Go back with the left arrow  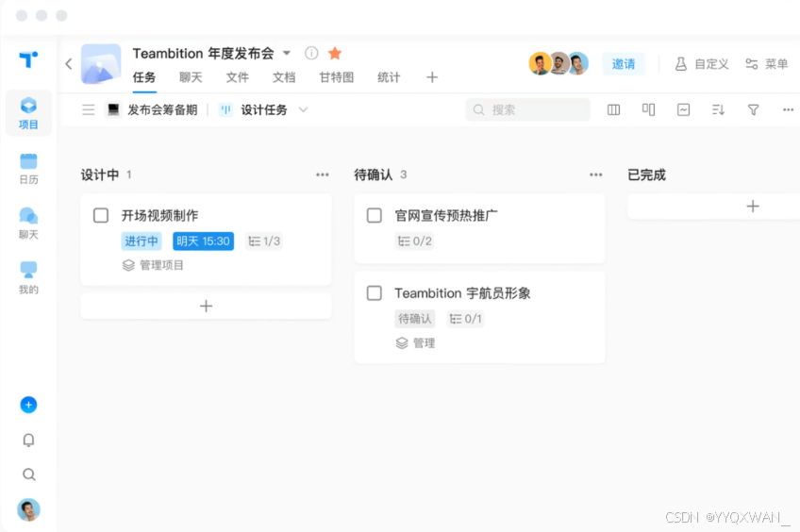pyautogui.click(x=69, y=64)
